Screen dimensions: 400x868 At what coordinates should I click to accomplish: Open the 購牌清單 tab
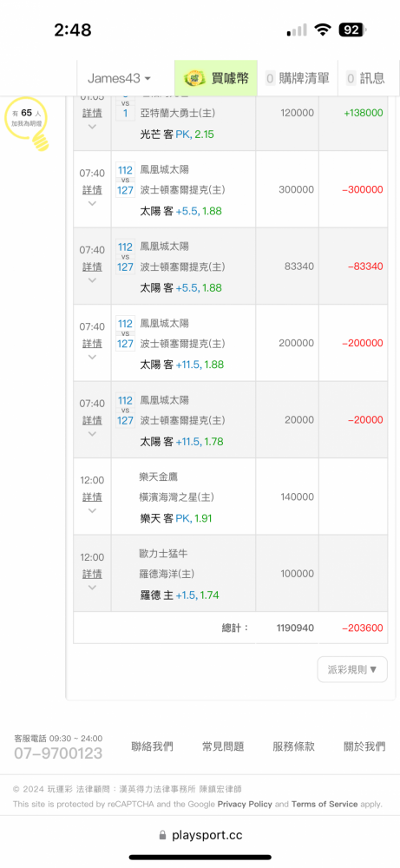click(298, 78)
